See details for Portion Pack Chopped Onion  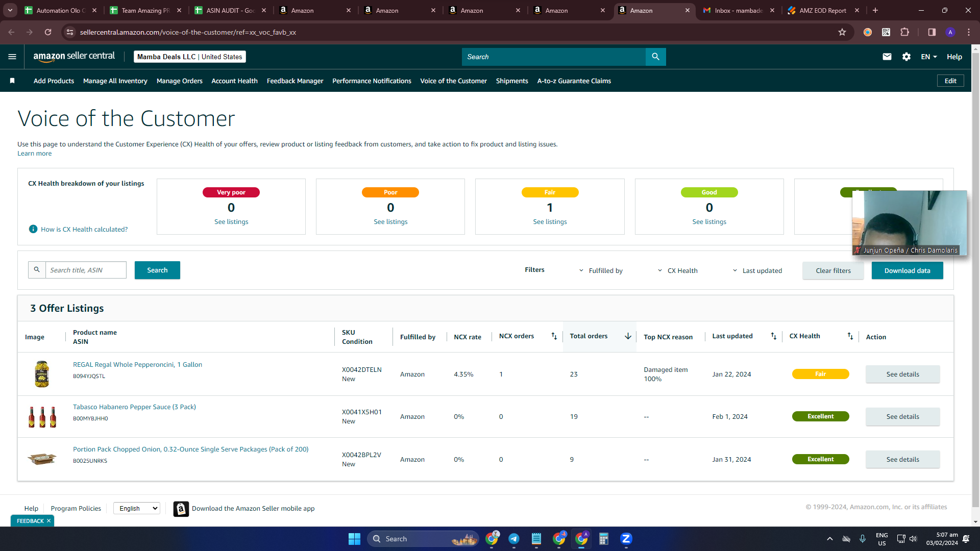point(902,459)
